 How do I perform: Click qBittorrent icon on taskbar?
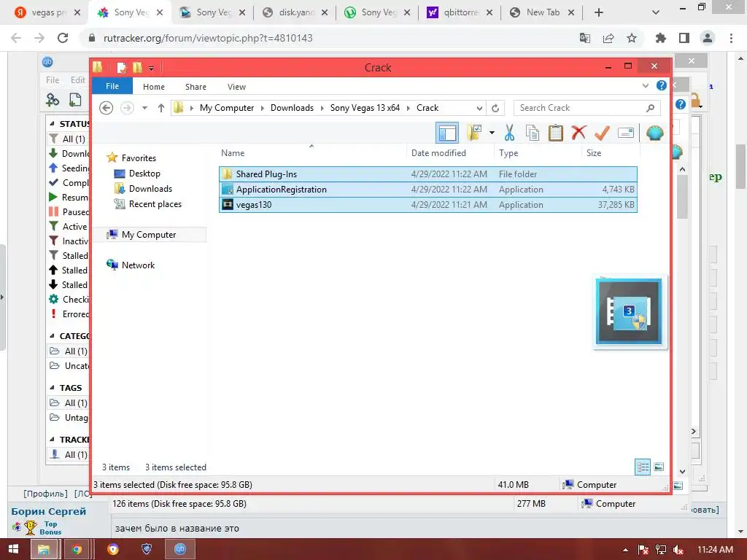pyautogui.click(x=180, y=550)
